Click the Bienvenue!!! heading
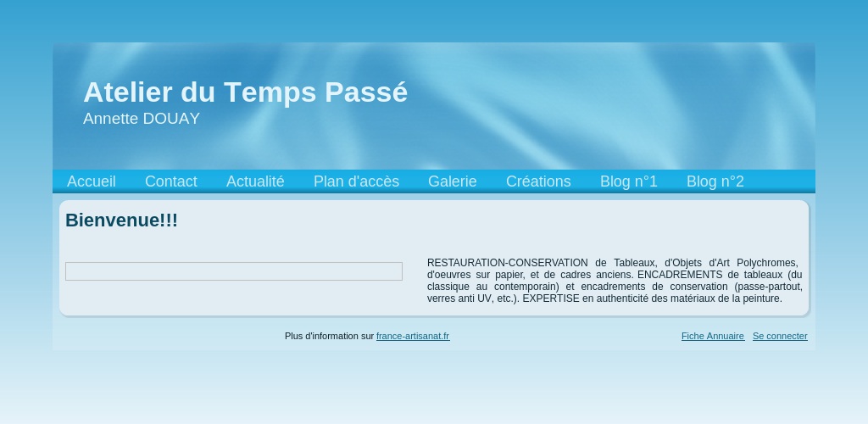This screenshot has height=424, width=868. (122, 220)
